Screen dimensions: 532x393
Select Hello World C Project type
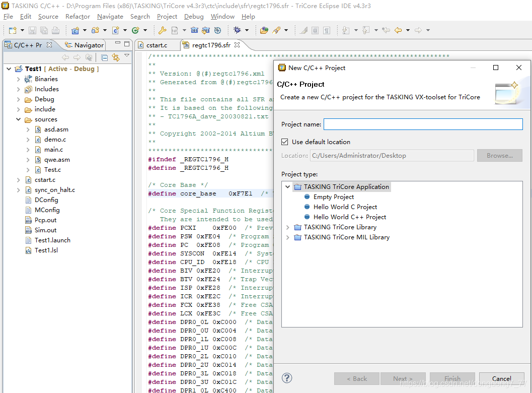point(345,207)
